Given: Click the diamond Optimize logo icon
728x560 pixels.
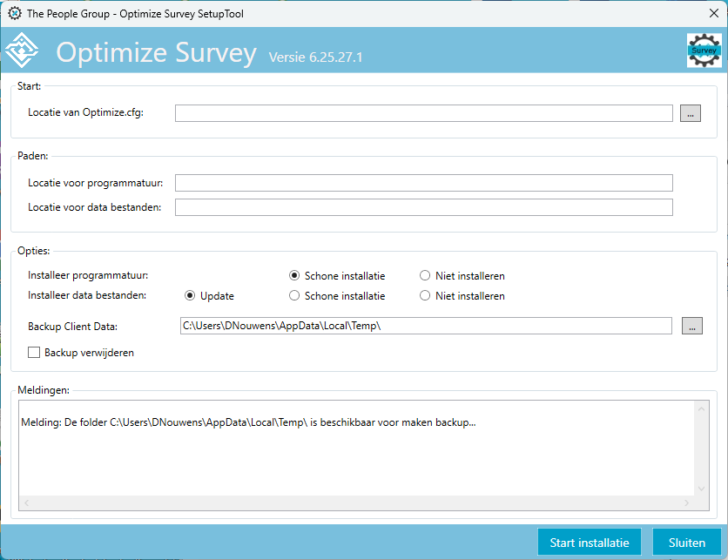Looking at the screenshot, I should (22, 51).
